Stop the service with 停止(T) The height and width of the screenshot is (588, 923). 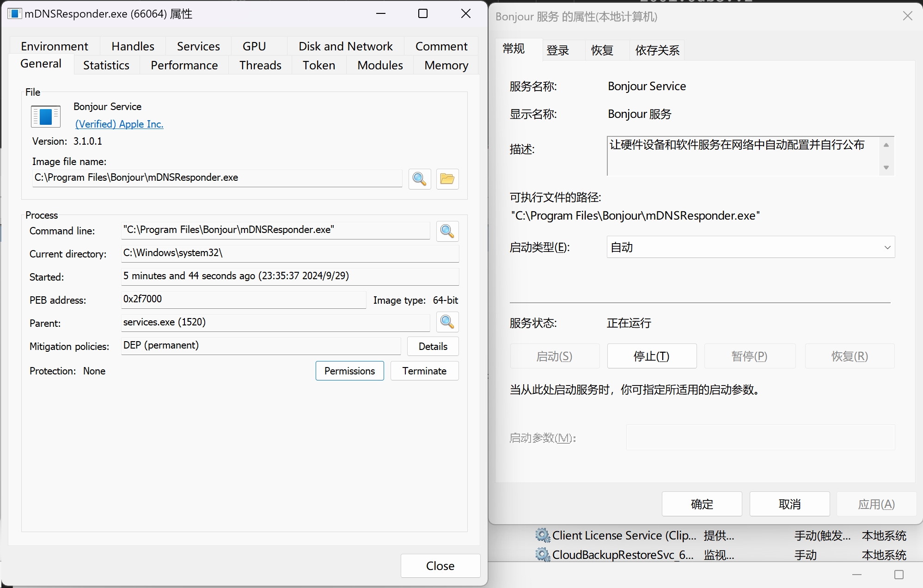pyautogui.click(x=652, y=356)
